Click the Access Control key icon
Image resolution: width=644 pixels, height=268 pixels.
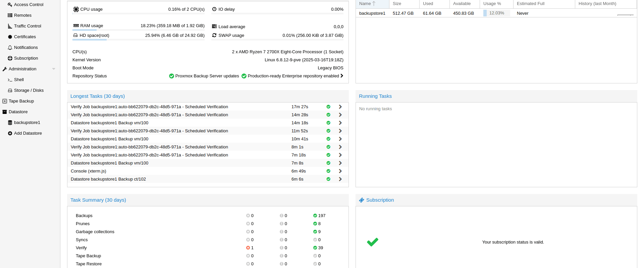(x=10, y=5)
